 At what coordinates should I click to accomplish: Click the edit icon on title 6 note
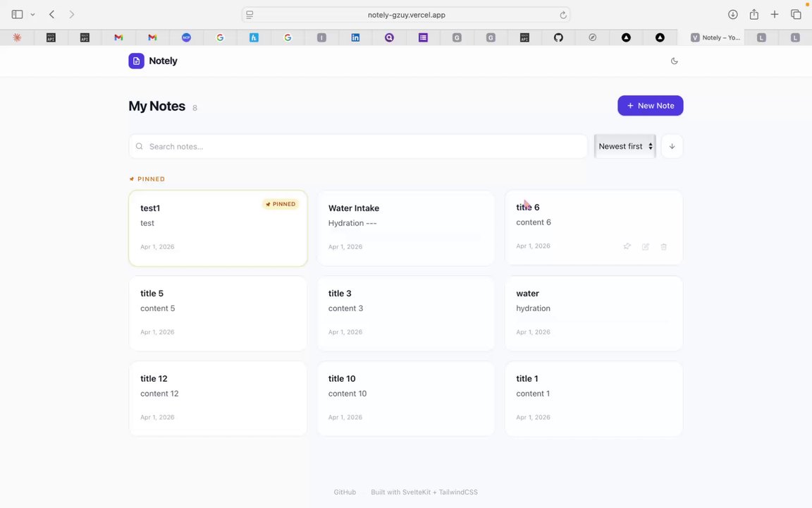click(645, 247)
